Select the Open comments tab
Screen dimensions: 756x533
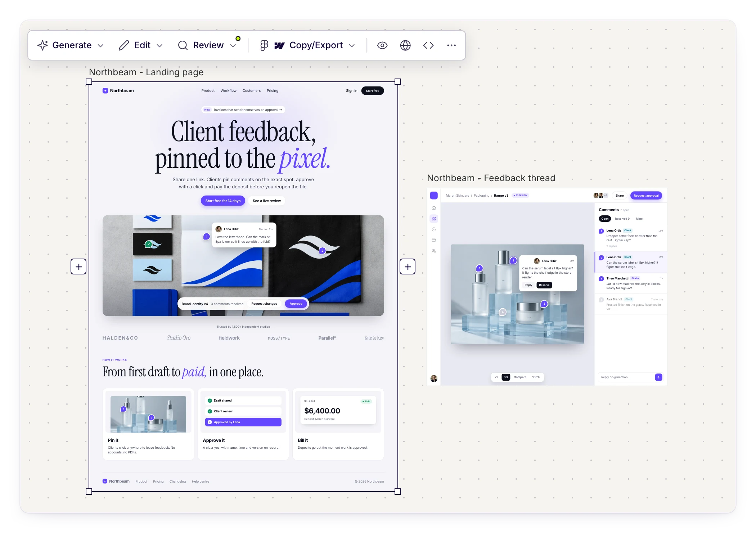point(605,219)
